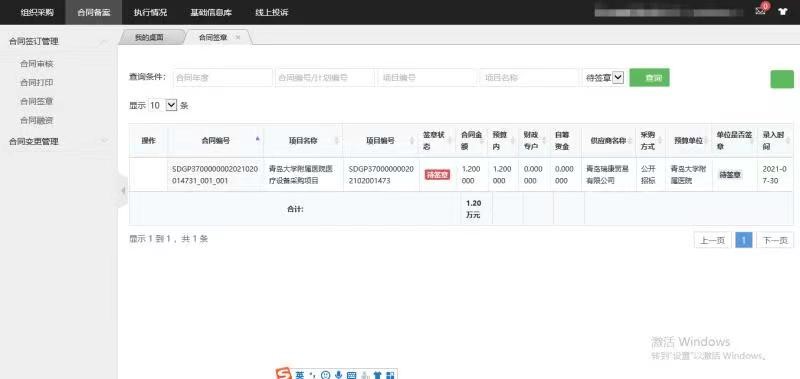Open Sogou emoji smiley icon

pyautogui.click(x=326, y=375)
